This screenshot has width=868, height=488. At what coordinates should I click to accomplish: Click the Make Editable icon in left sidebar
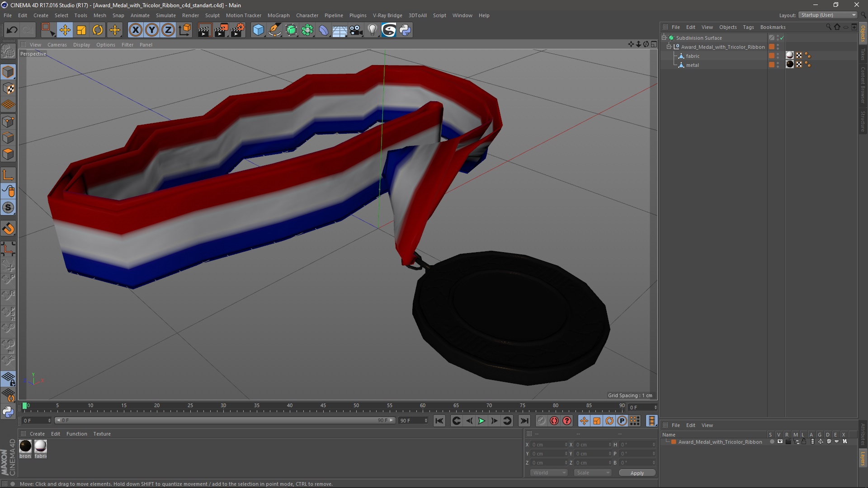point(8,52)
